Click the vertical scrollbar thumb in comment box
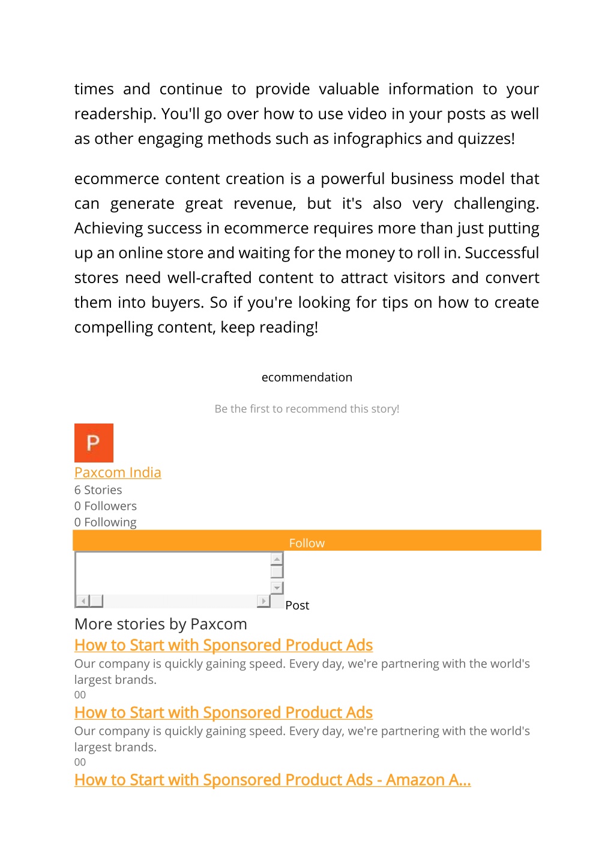Screen dimensions: 614x868 (277, 572)
